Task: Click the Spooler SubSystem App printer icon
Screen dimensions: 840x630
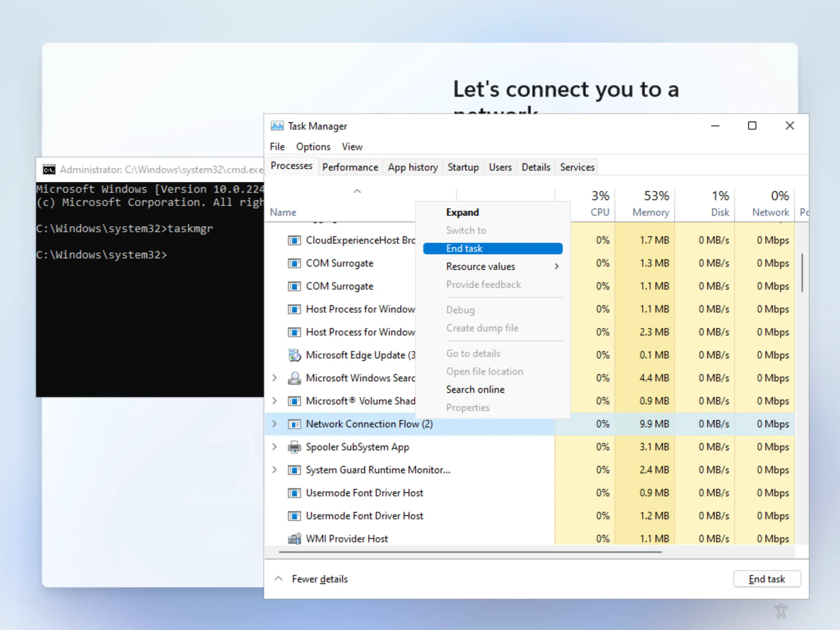Action: 294,447
